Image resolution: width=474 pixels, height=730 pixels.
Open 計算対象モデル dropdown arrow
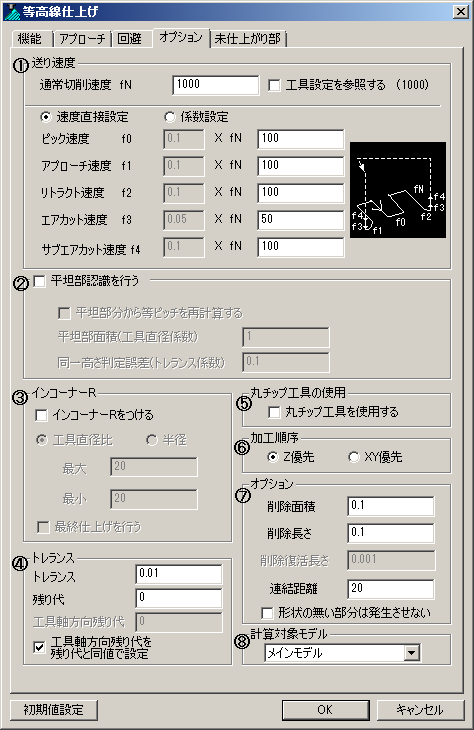tap(411, 653)
